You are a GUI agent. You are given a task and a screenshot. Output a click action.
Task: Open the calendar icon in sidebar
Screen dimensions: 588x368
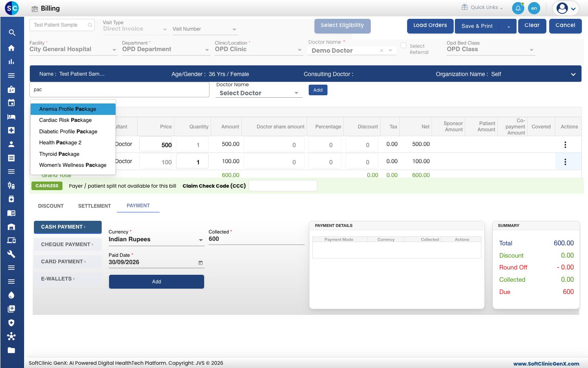coord(11,103)
